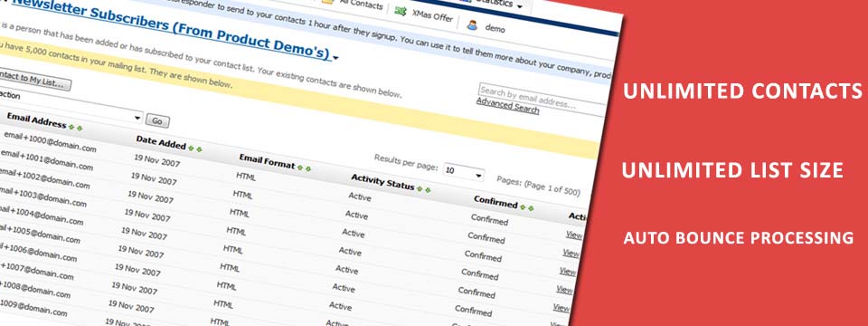The width and height of the screenshot is (868, 326).
Task: Click the Activity Status column header
Action: (x=382, y=181)
